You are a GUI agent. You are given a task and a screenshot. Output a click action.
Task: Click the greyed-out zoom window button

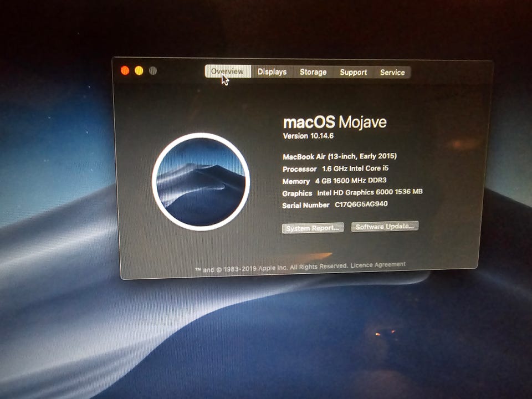pyautogui.click(x=153, y=70)
